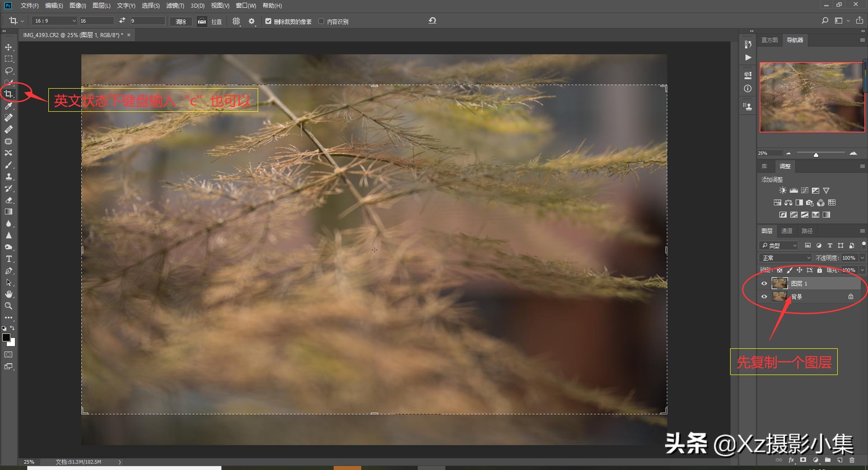Create a new group in Layers panel

click(828, 460)
